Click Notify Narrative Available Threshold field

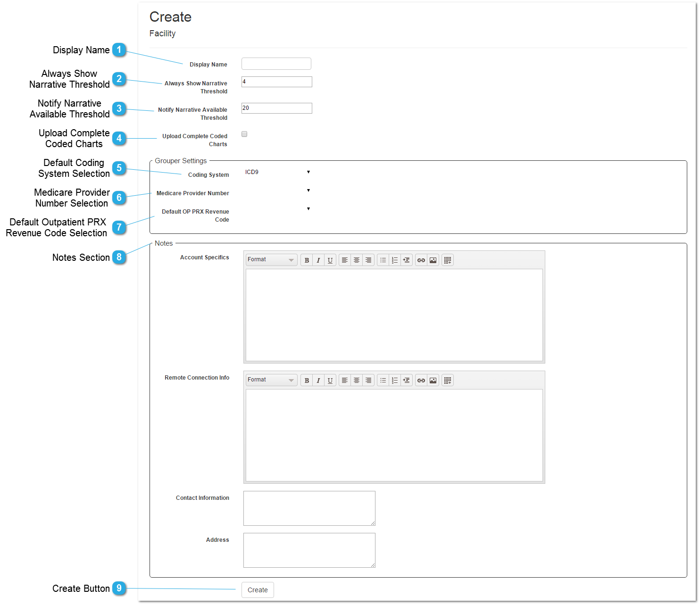(276, 108)
